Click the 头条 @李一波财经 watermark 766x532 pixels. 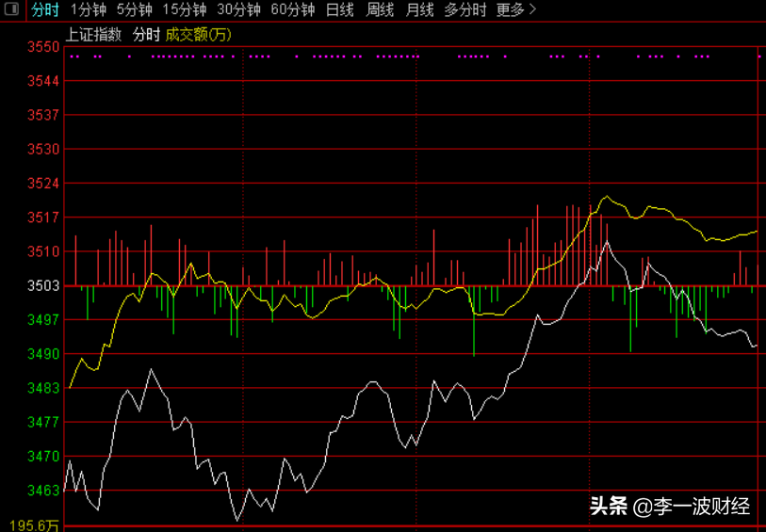[670, 507]
